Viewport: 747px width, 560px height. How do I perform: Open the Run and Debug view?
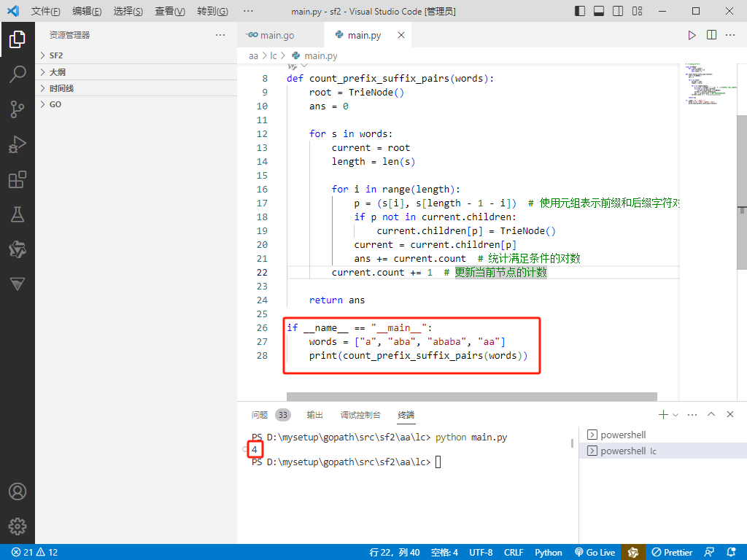[18, 144]
